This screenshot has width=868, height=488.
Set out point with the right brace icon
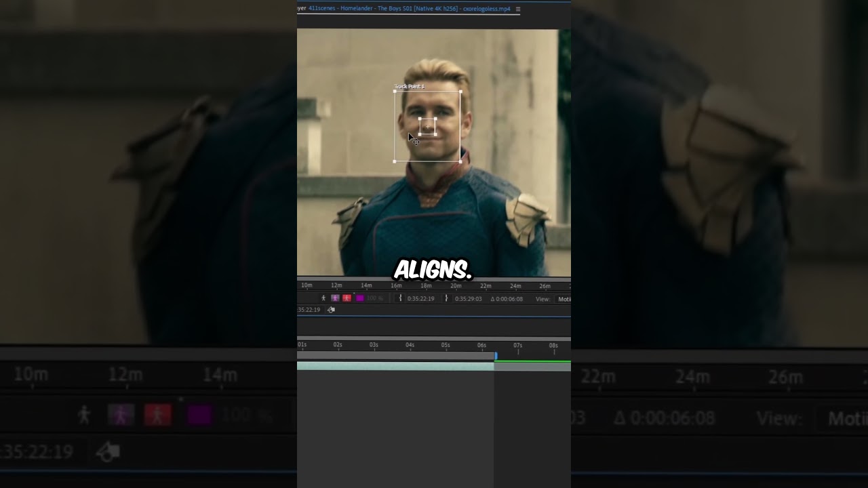446,298
